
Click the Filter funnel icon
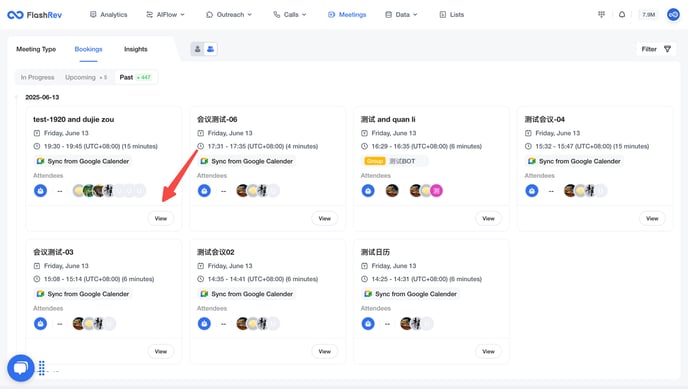coord(667,49)
